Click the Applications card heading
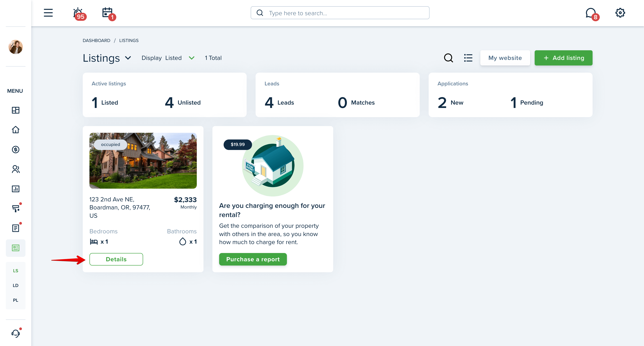644x346 pixels. pyautogui.click(x=453, y=84)
